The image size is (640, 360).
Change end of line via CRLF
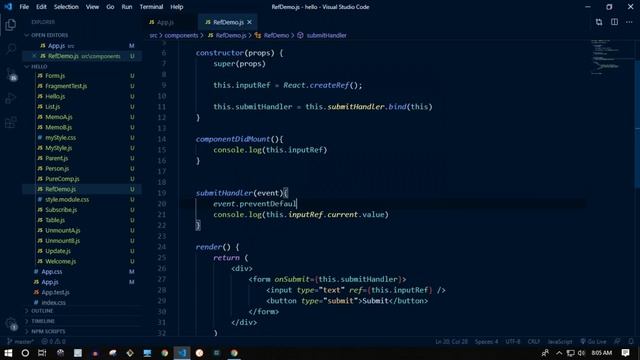click(533, 341)
